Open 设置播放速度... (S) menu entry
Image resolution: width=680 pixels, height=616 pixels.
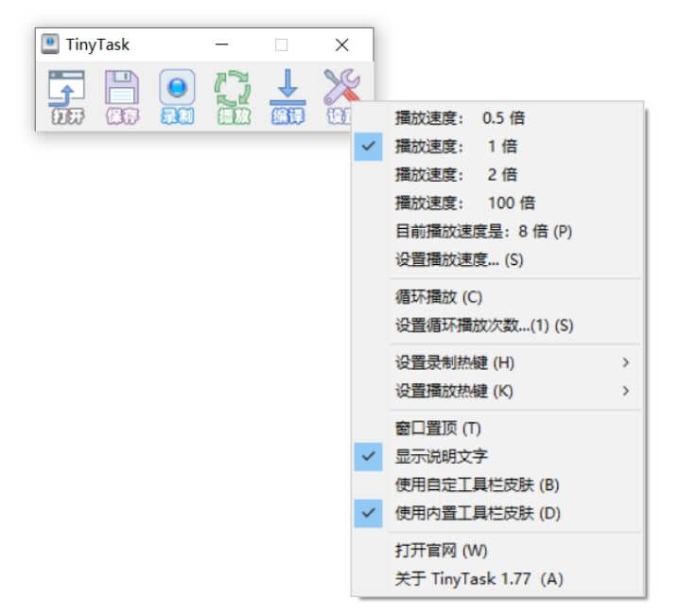tap(497, 260)
